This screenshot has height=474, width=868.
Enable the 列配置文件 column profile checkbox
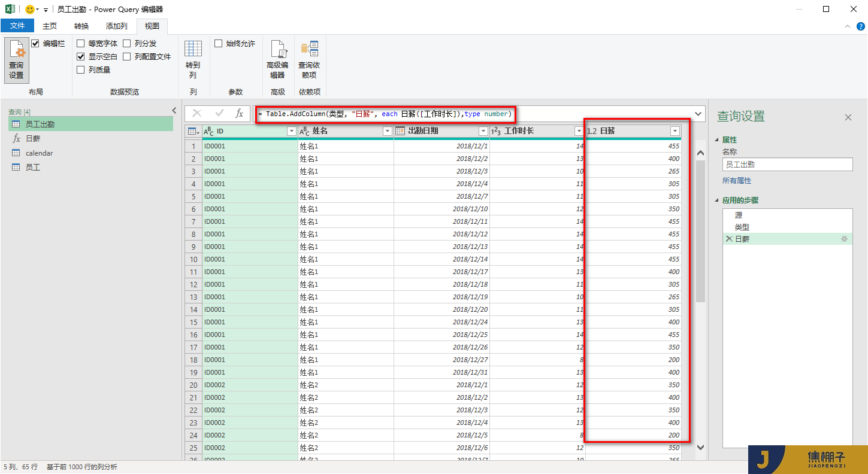[127, 57]
